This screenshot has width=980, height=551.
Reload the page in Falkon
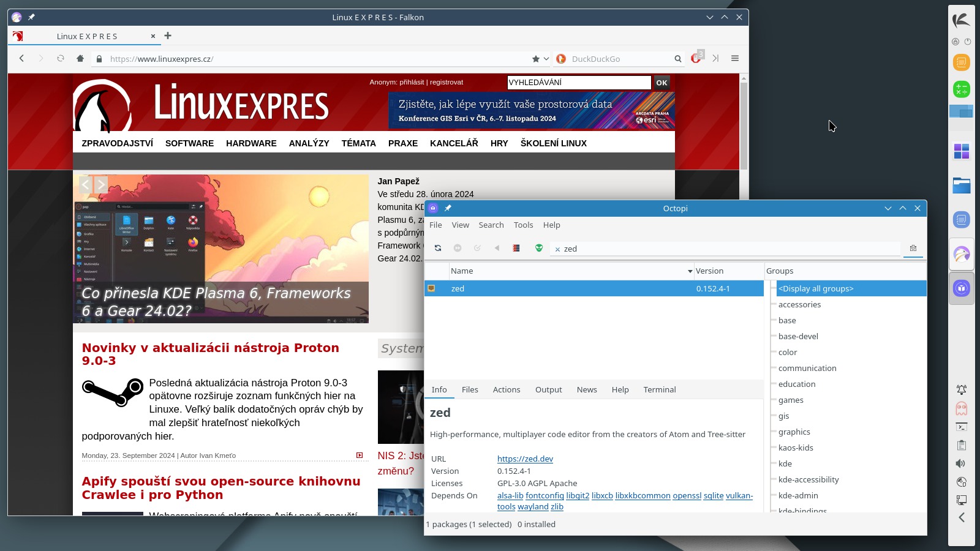click(x=61, y=59)
